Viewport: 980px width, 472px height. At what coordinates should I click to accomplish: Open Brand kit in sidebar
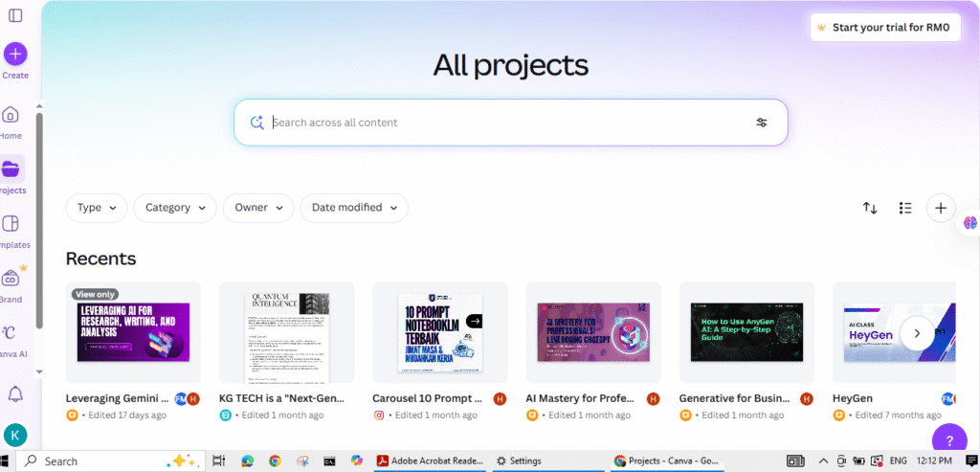click(11, 279)
